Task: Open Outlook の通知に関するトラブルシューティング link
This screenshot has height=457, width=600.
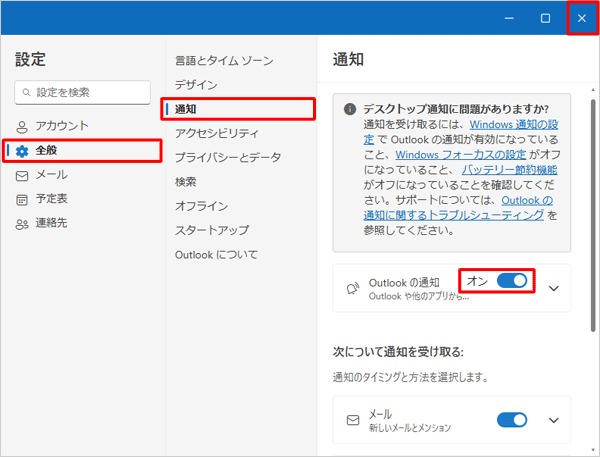Action: (454, 215)
